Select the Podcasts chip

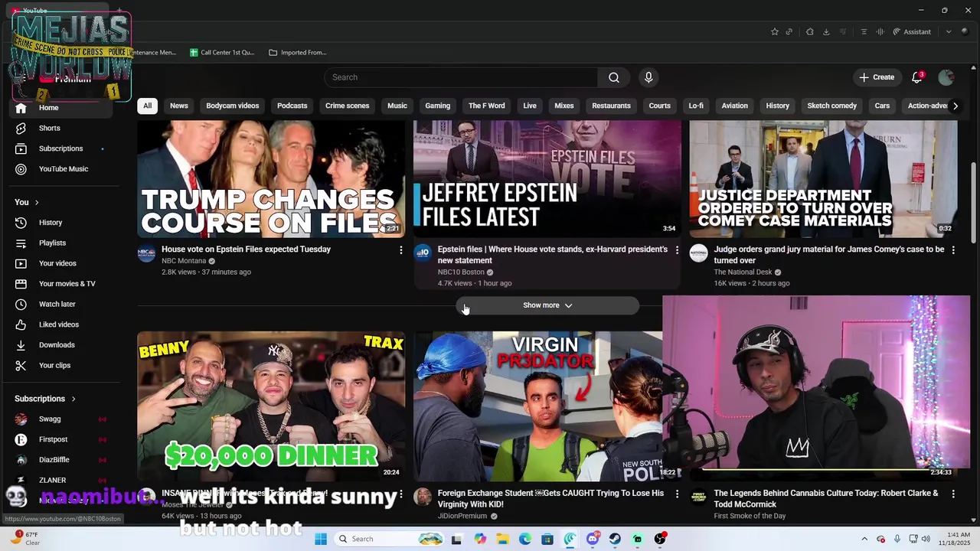(x=292, y=106)
